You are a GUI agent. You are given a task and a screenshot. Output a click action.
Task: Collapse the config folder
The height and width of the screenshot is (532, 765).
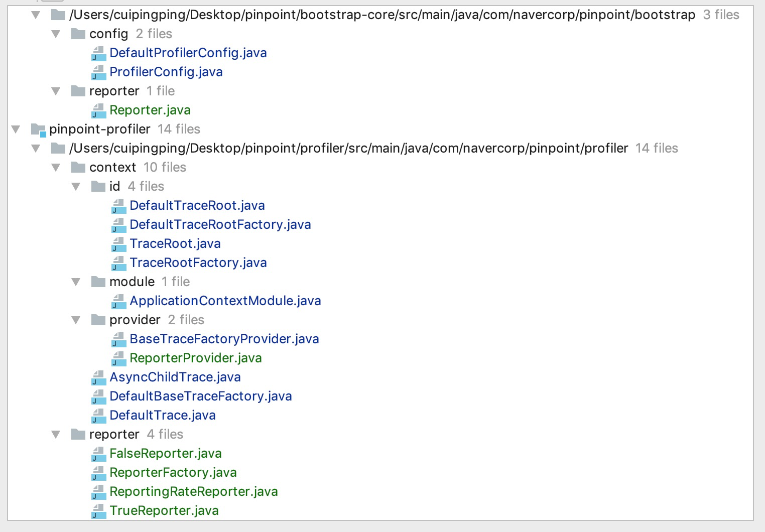(56, 34)
